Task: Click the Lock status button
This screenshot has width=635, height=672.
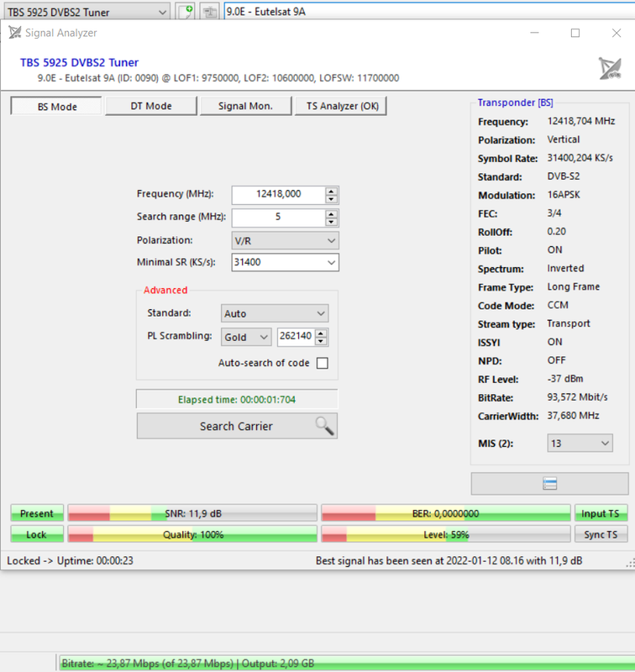Action: pos(37,534)
